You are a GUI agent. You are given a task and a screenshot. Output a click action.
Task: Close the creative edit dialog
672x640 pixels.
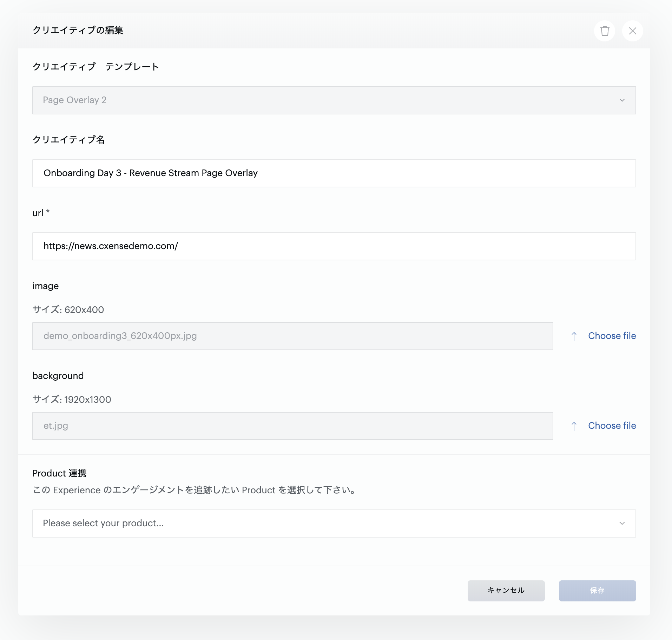click(633, 31)
